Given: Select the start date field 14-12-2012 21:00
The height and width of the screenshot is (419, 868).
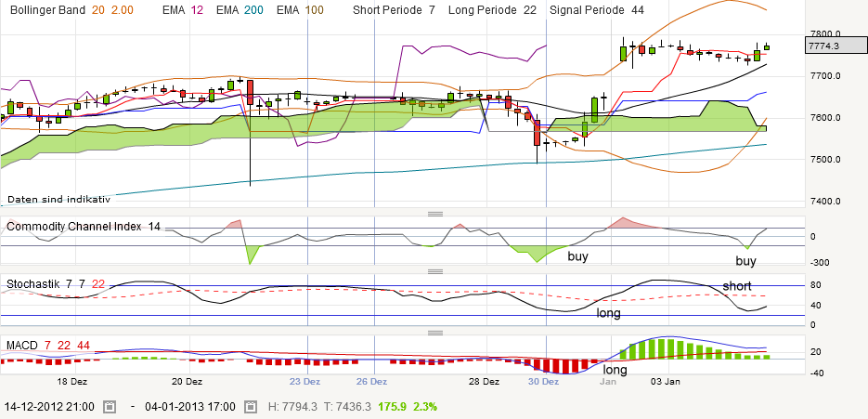Looking at the screenshot, I should pos(48,406).
